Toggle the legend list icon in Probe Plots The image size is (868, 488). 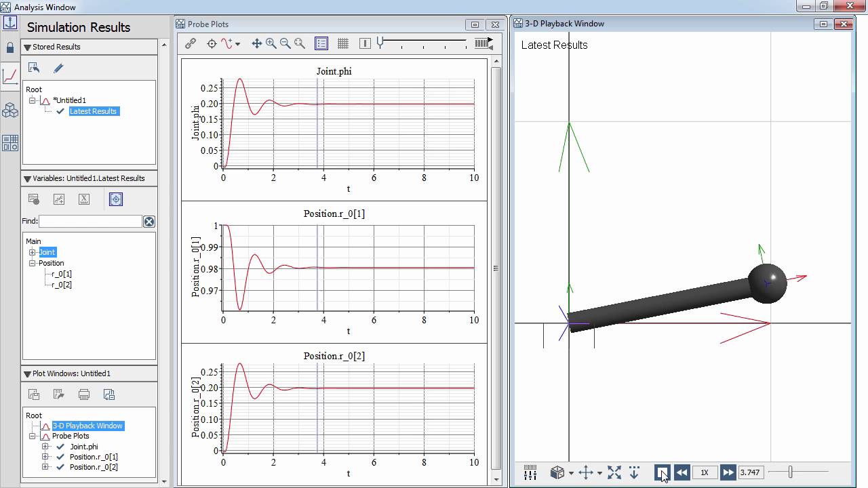[x=321, y=43]
